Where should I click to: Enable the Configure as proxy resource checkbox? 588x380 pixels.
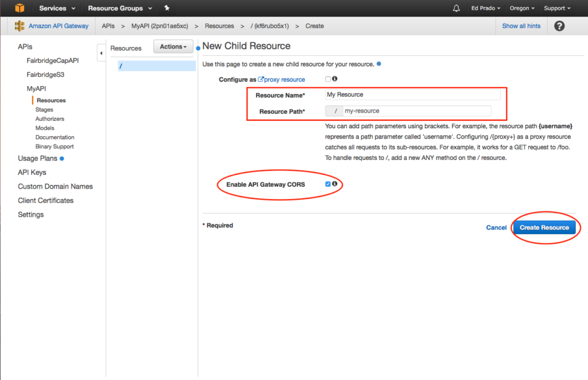pyautogui.click(x=328, y=79)
